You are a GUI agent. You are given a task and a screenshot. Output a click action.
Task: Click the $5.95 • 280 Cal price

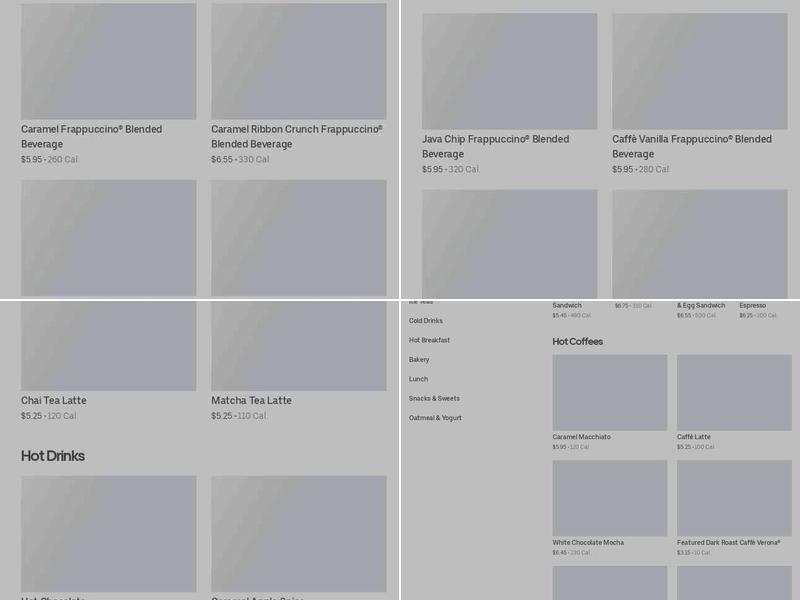point(641,169)
